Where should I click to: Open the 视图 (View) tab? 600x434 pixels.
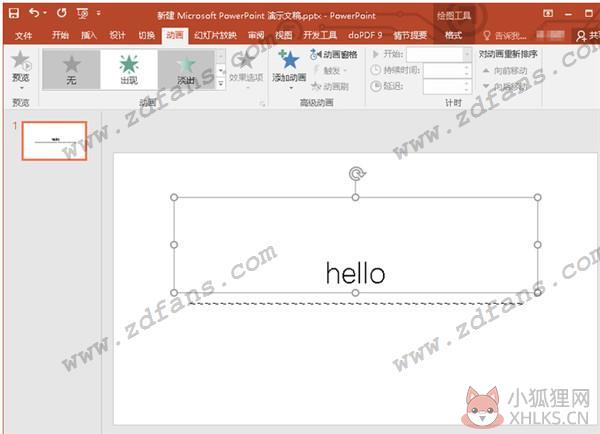[x=284, y=35]
